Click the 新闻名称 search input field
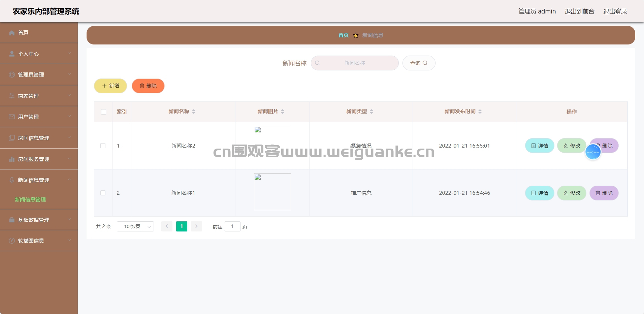Screen dimensions: 644x314 pyautogui.click(x=355, y=63)
